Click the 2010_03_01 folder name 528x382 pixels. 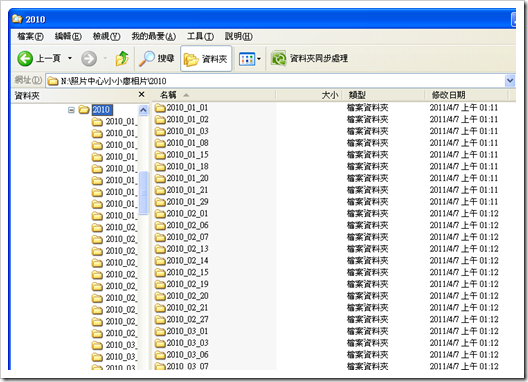pyautogui.click(x=188, y=331)
